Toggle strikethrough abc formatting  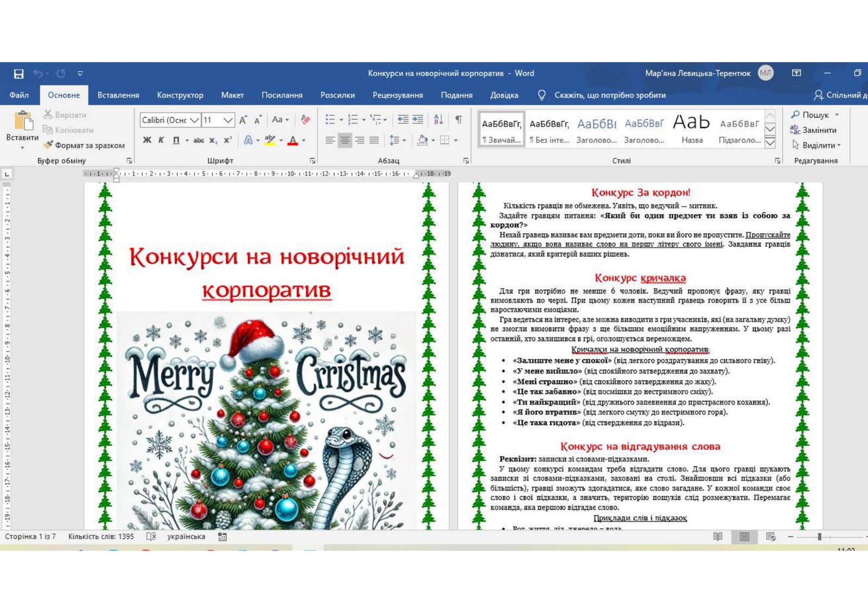coord(199,141)
